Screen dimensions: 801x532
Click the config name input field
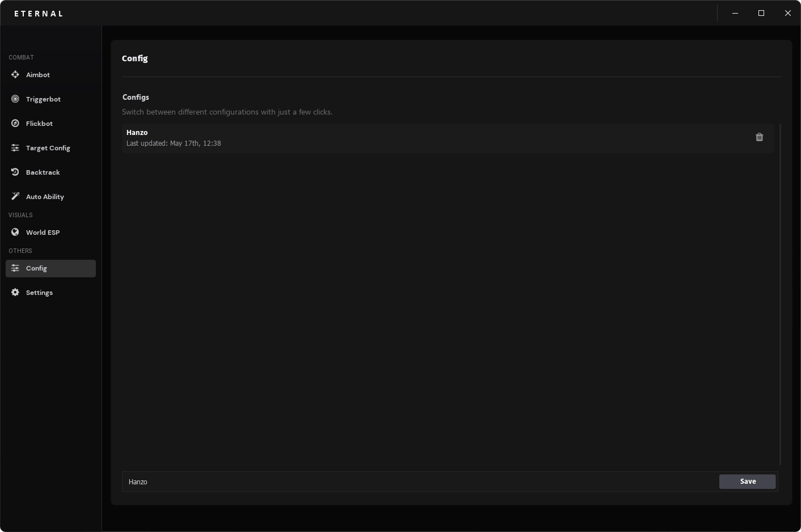point(420,482)
